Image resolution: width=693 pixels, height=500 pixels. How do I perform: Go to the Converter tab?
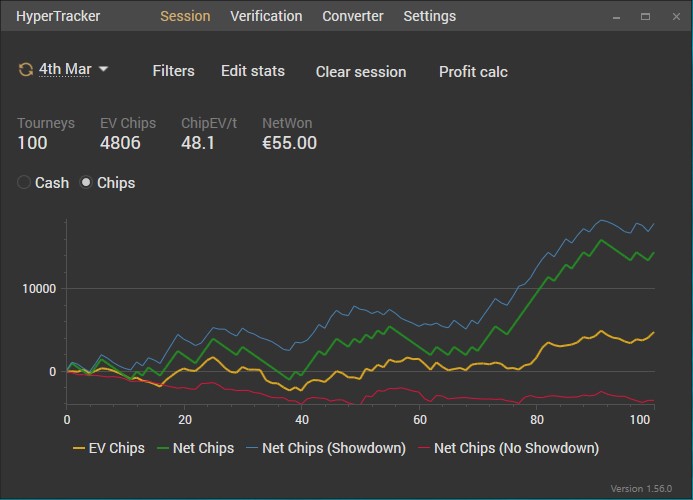point(352,16)
